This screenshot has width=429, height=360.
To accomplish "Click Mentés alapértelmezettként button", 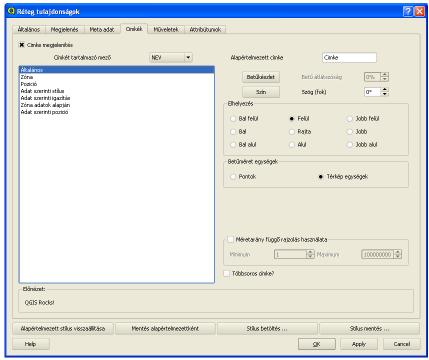I will click(x=165, y=328).
